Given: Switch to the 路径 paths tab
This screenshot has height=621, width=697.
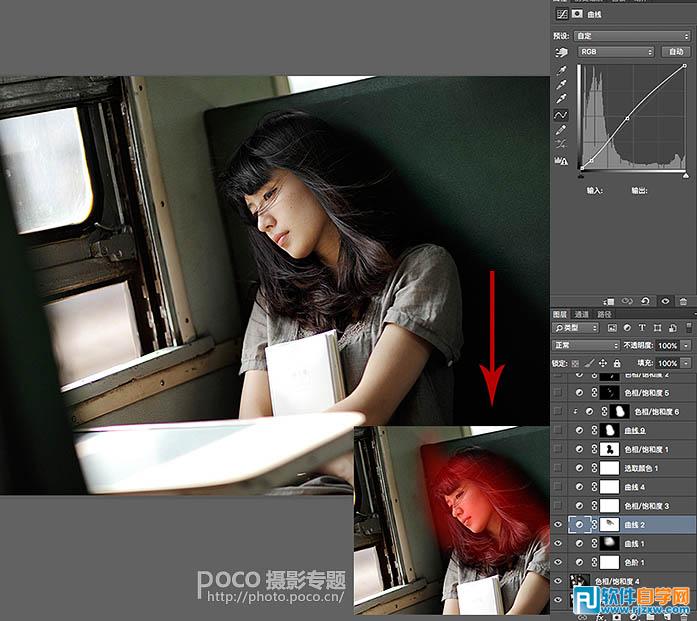Looking at the screenshot, I should [605, 314].
